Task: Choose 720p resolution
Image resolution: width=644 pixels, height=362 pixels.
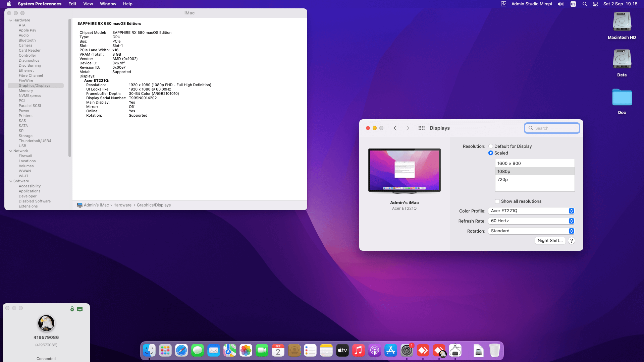Action: click(535, 180)
